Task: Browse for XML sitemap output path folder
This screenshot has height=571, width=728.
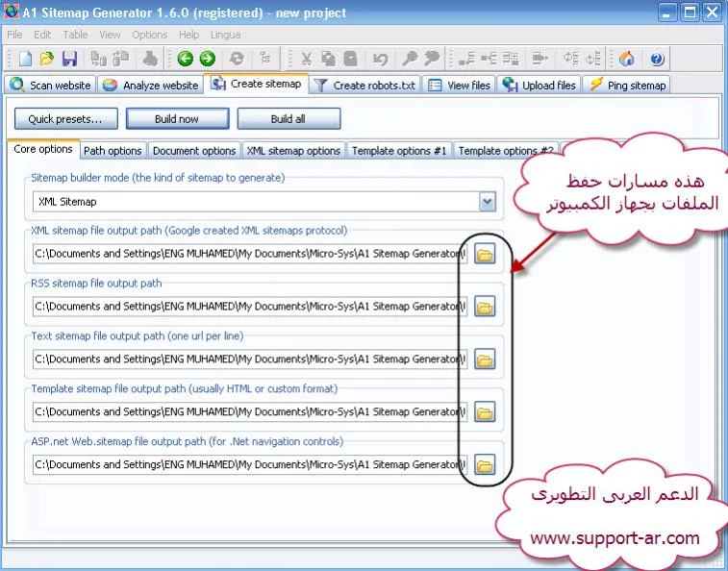Action: (x=485, y=255)
